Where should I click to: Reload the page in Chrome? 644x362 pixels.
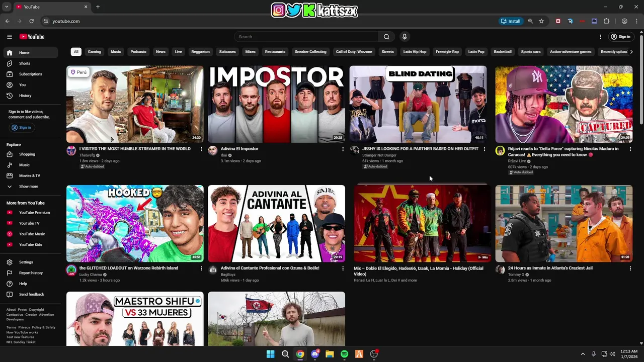coord(31,21)
